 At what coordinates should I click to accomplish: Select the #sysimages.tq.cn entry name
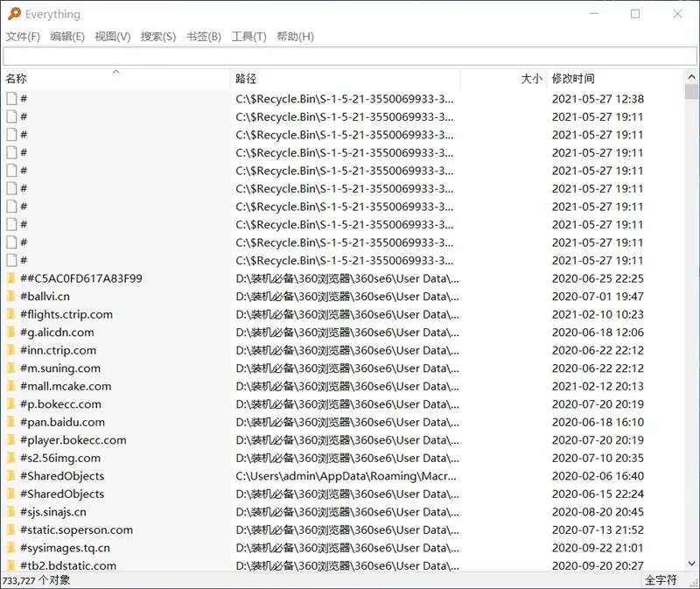tap(65, 548)
